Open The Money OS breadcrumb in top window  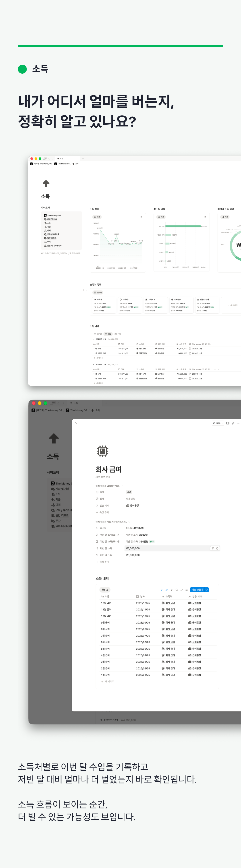point(62,164)
